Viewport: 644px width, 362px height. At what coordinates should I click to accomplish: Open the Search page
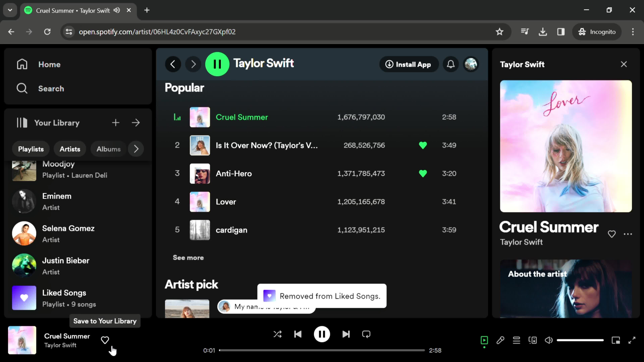point(40,88)
